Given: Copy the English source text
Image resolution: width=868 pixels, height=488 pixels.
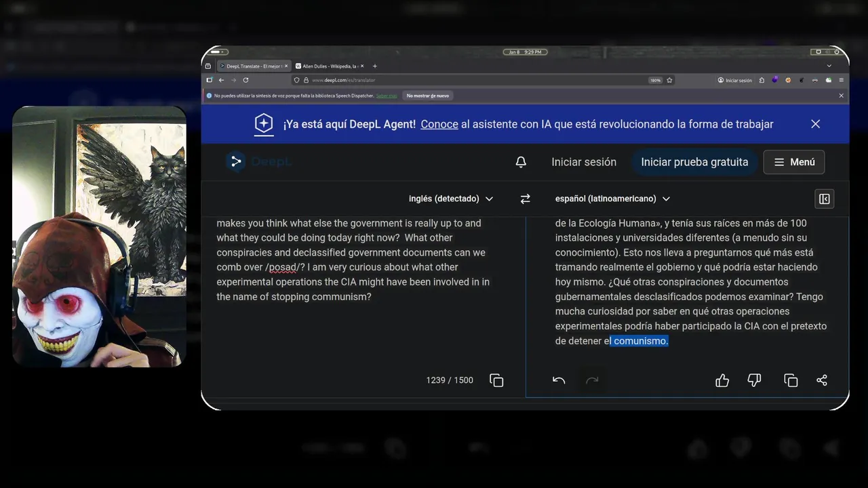Looking at the screenshot, I should [x=496, y=380].
